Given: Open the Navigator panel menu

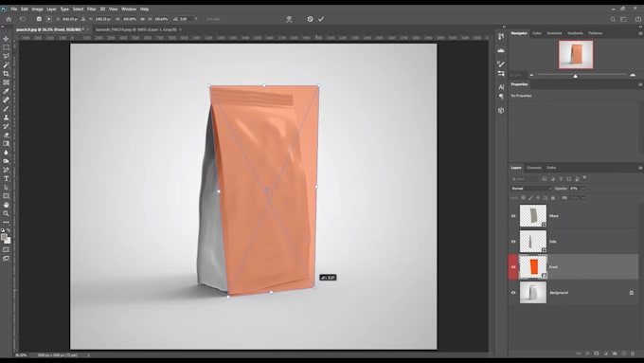Looking at the screenshot, I should click(x=640, y=33).
